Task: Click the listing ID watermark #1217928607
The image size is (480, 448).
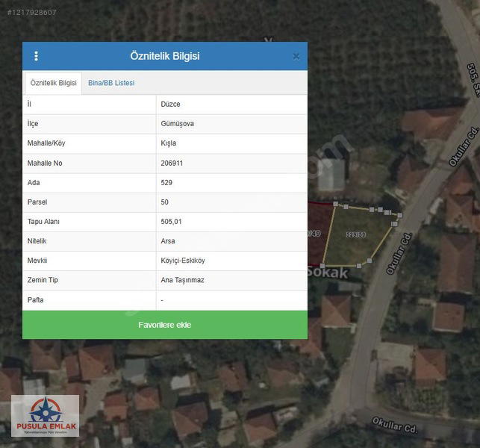Action: (x=31, y=13)
